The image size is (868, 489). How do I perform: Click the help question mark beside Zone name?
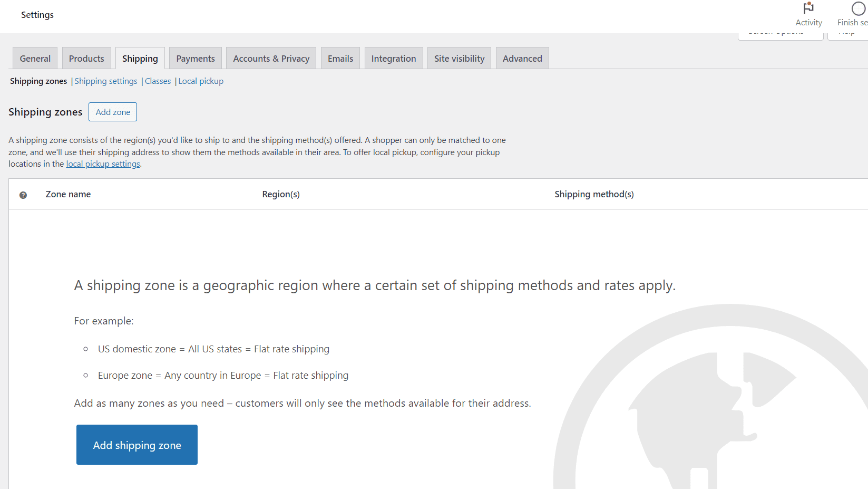pyautogui.click(x=23, y=195)
